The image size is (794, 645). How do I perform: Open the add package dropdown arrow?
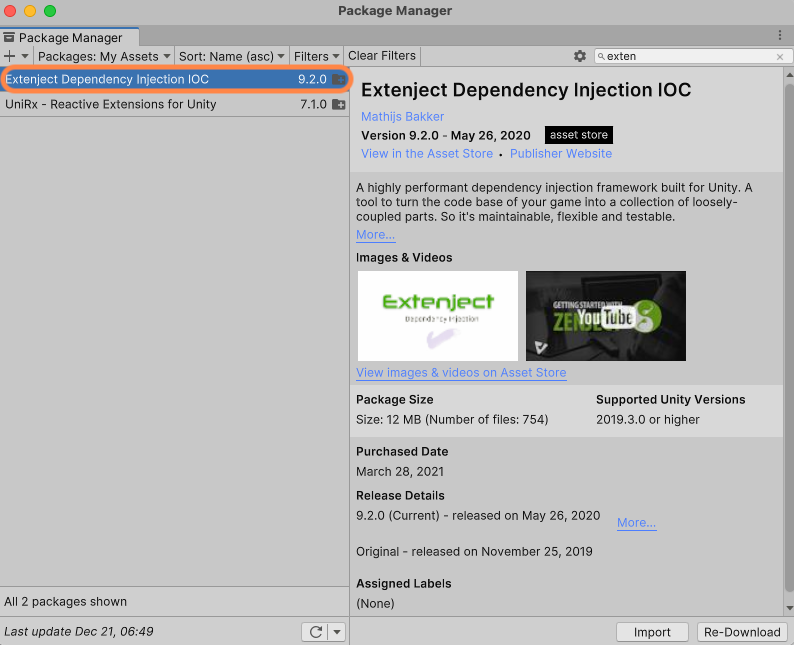(24, 56)
